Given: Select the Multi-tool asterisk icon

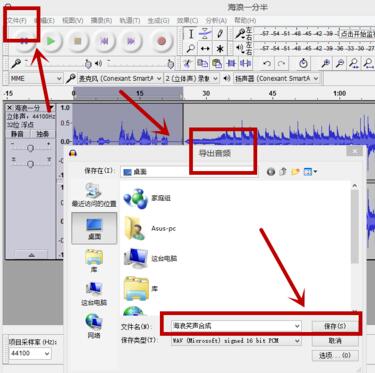Looking at the screenshot, I should [x=220, y=49].
